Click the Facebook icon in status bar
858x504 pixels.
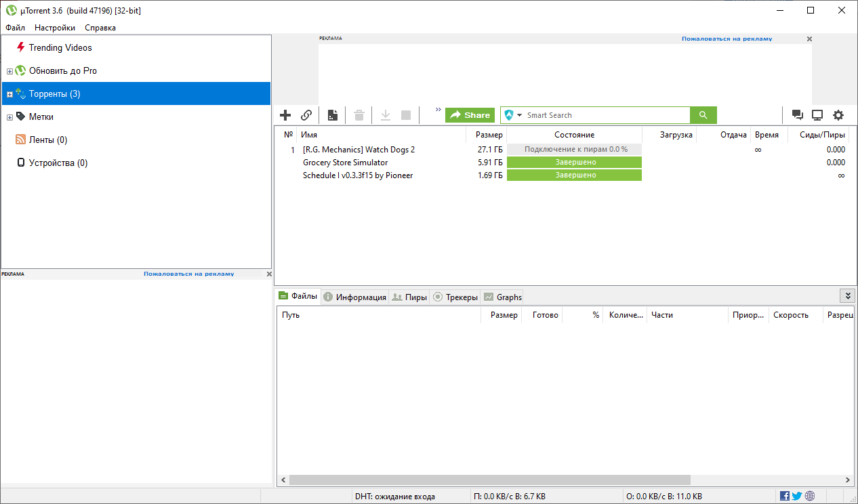coord(785,496)
